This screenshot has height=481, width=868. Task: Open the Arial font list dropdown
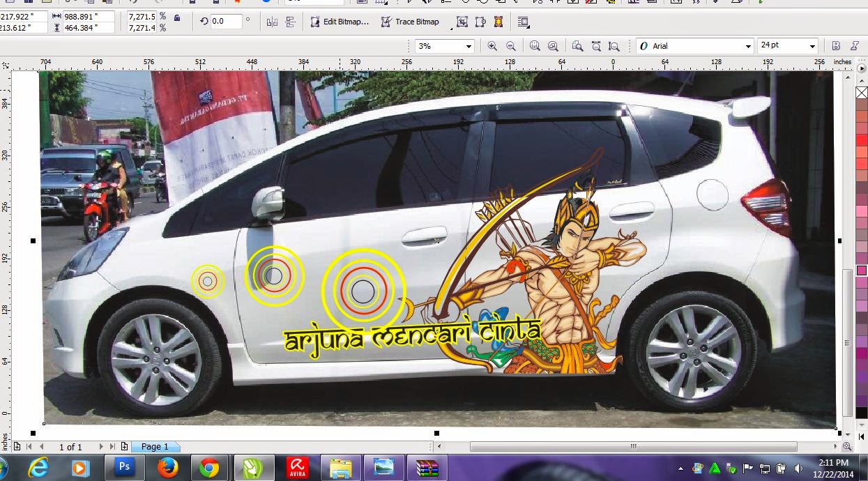point(748,46)
